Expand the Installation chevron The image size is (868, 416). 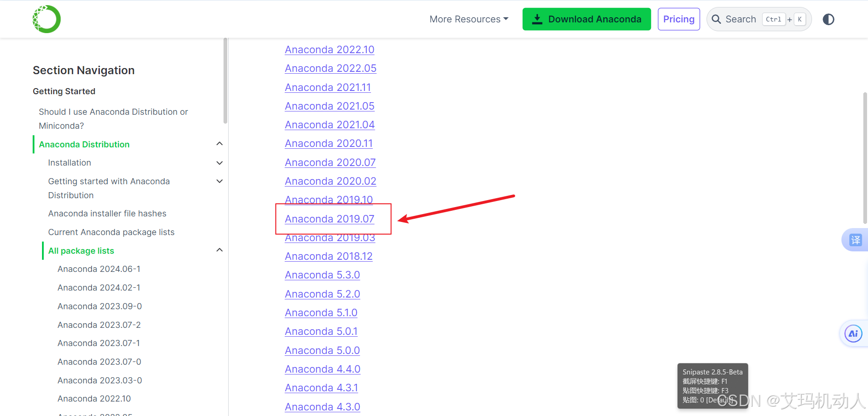(219, 163)
